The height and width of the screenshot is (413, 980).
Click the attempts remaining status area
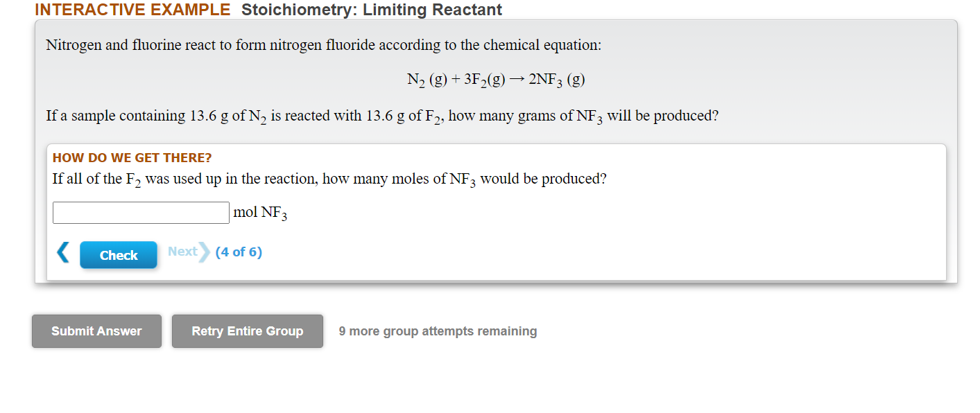437,331
